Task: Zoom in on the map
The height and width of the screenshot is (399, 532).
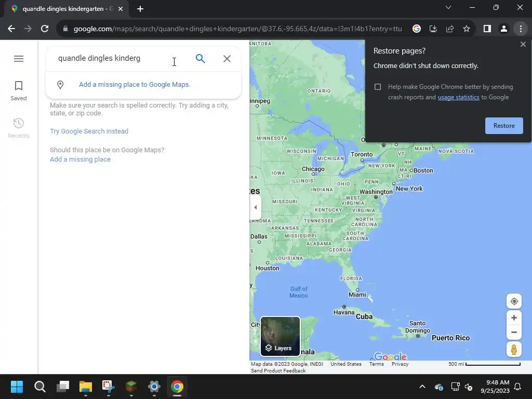Action: 514,318
